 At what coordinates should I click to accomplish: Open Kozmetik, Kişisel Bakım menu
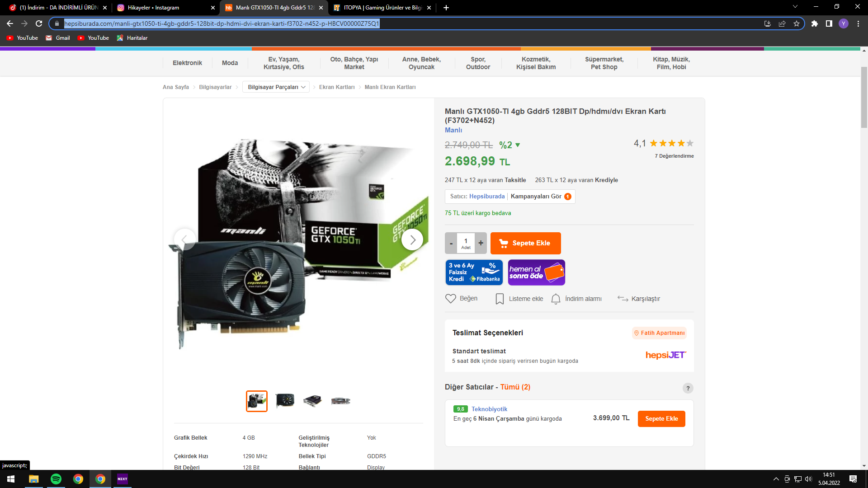pyautogui.click(x=536, y=63)
